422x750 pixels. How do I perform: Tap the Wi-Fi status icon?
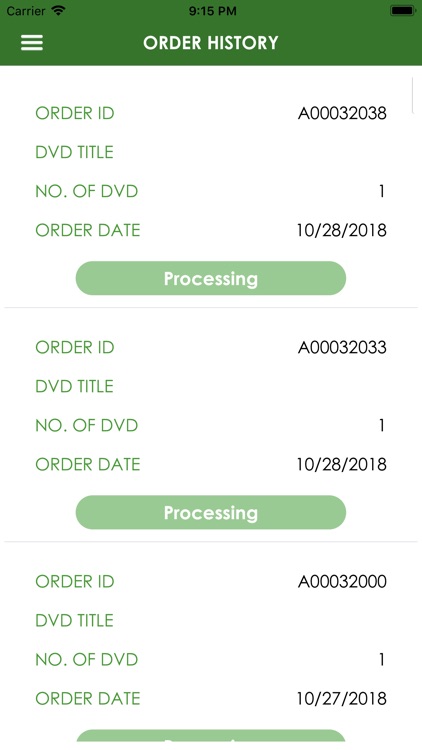click(x=59, y=11)
